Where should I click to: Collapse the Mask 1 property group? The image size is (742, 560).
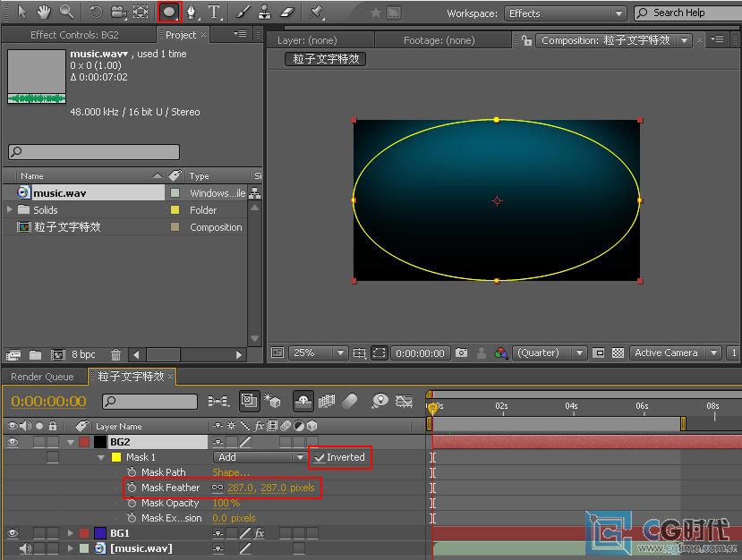click(101, 457)
